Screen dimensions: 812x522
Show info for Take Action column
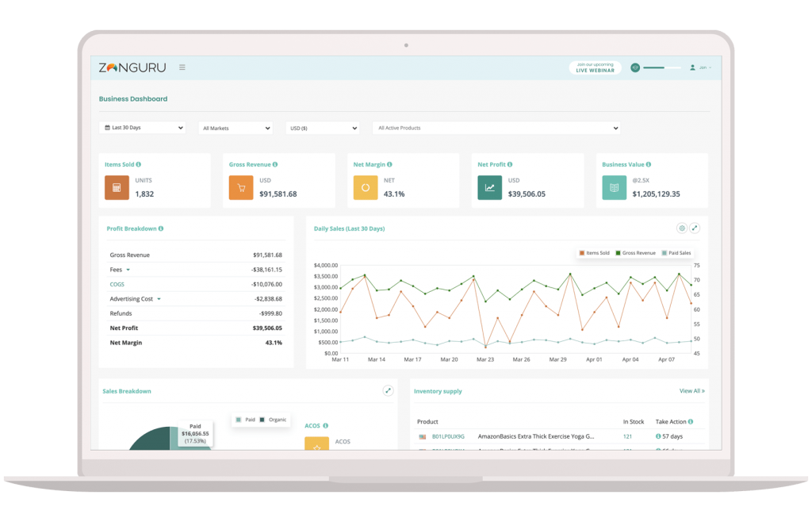click(x=691, y=421)
